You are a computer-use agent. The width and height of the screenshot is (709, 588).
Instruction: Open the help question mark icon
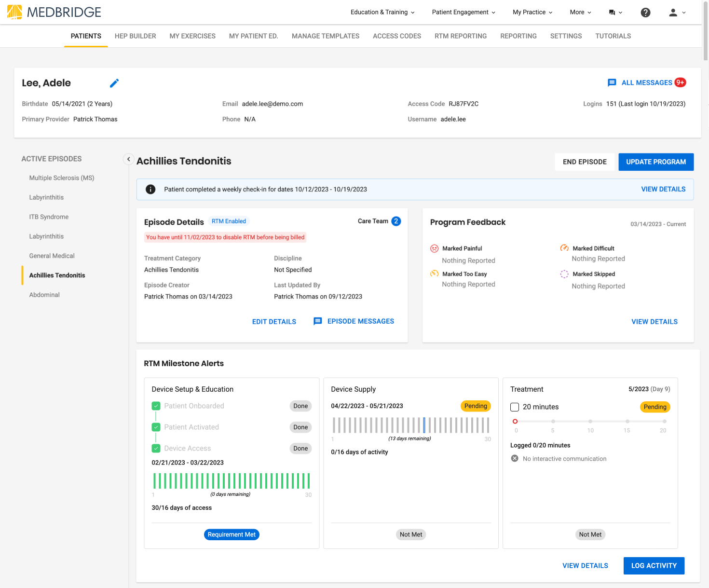coord(645,13)
